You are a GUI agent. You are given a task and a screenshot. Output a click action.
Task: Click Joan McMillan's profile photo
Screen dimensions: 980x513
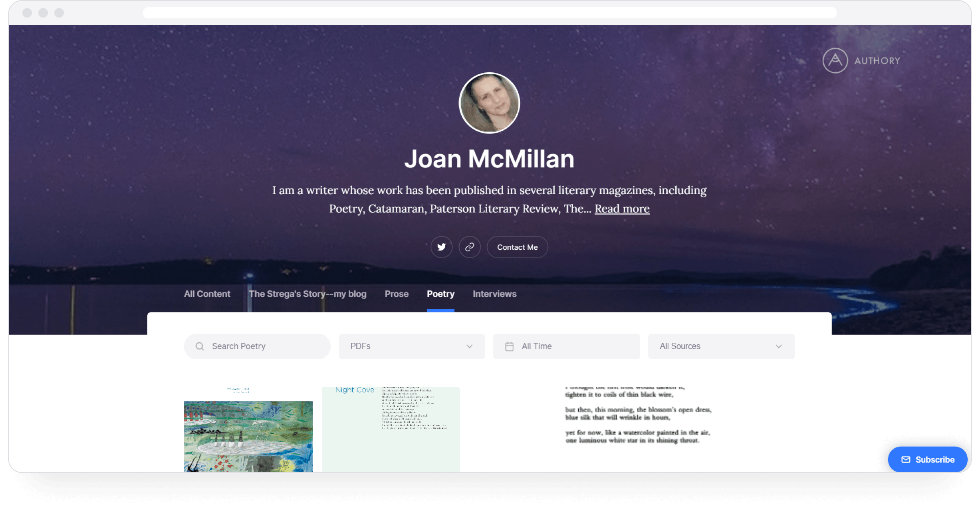(x=490, y=103)
